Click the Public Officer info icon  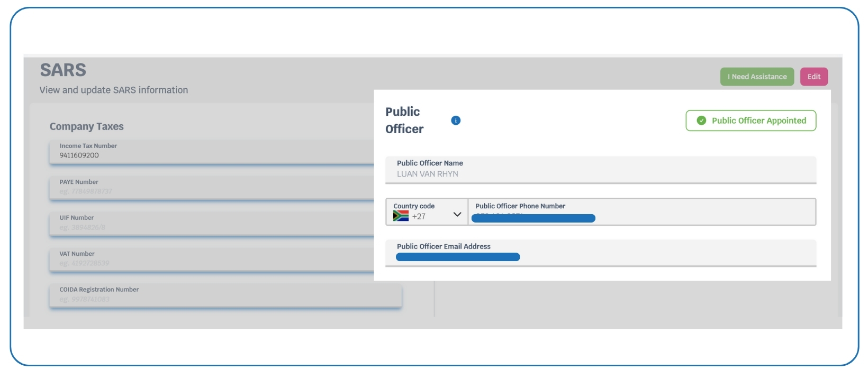point(456,121)
